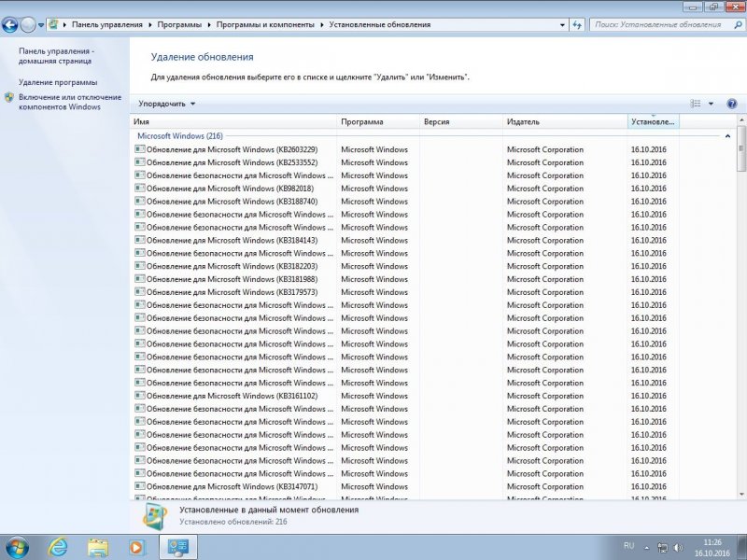Click Control Panel taskbar button
The width and height of the screenshot is (747, 560).
click(177, 547)
